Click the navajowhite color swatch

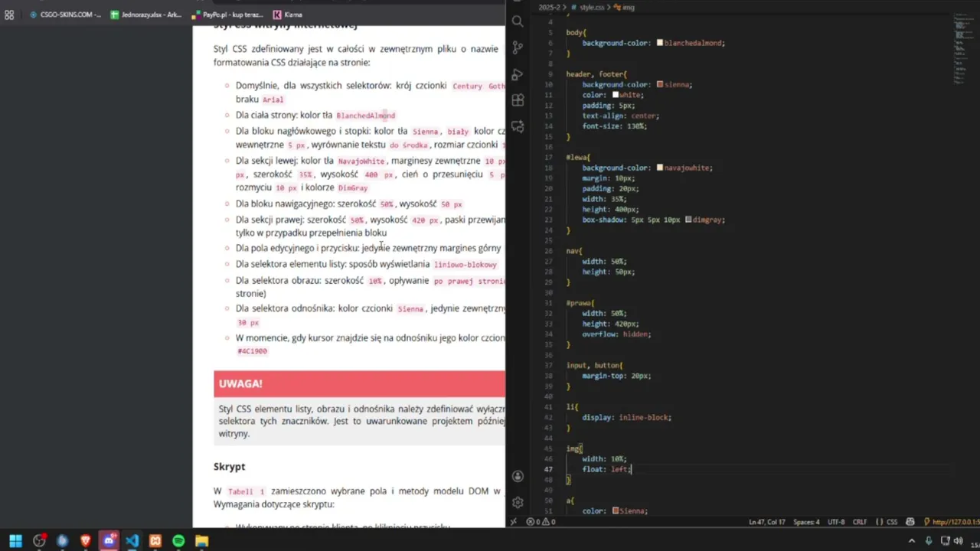(660, 168)
